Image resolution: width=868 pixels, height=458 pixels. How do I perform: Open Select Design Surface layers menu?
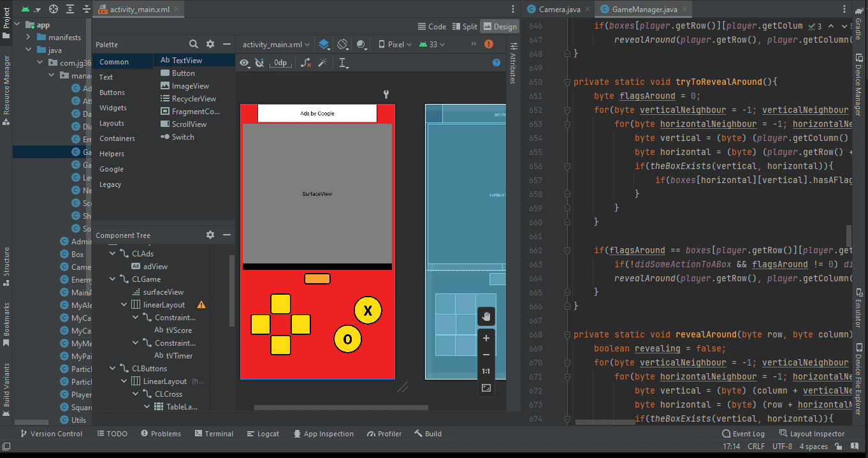(x=324, y=45)
